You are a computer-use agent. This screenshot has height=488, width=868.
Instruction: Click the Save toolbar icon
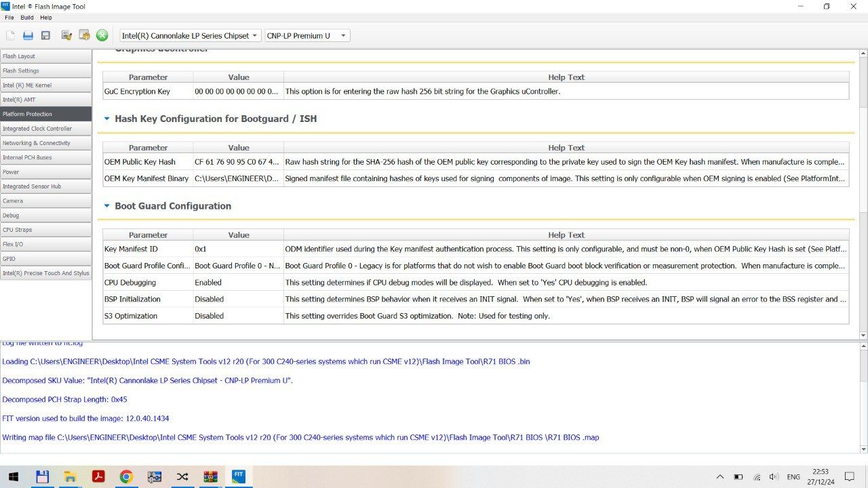(x=45, y=35)
